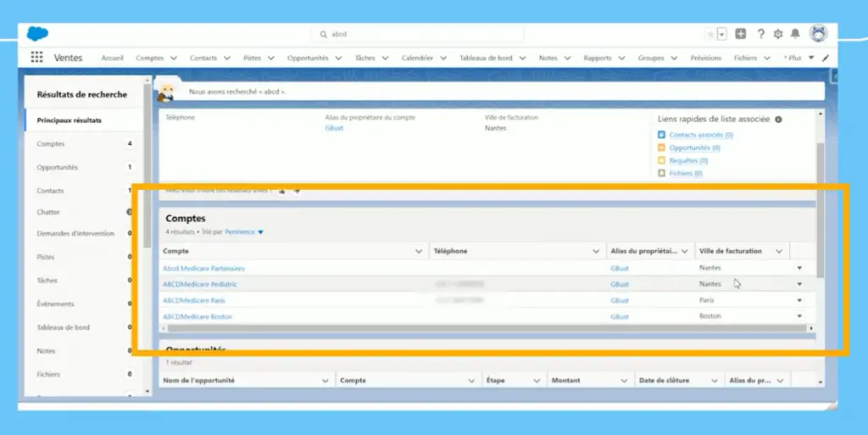Open the ABCDMedicare Paris account
Image resolution: width=868 pixels, height=435 pixels.
194,300
